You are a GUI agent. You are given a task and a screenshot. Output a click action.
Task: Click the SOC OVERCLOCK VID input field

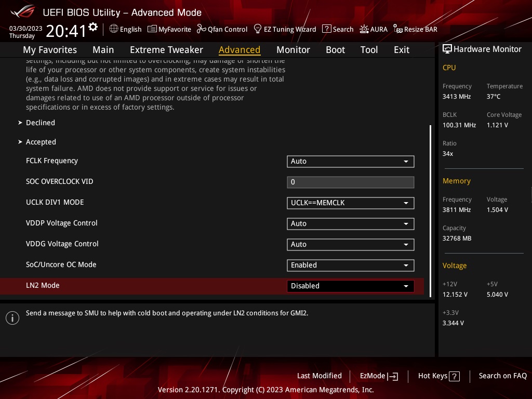point(351,182)
